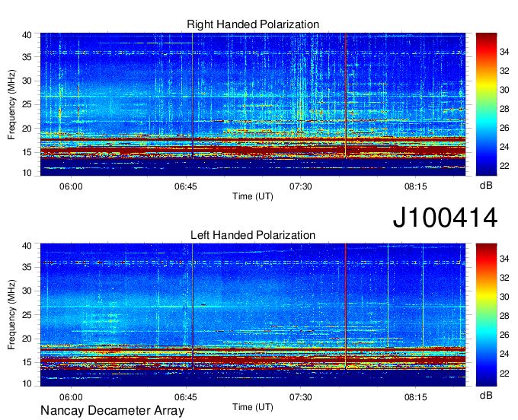Click the 26 dB label on the bottom color bar
Viewport: 518px width, 420px height.
point(504,335)
